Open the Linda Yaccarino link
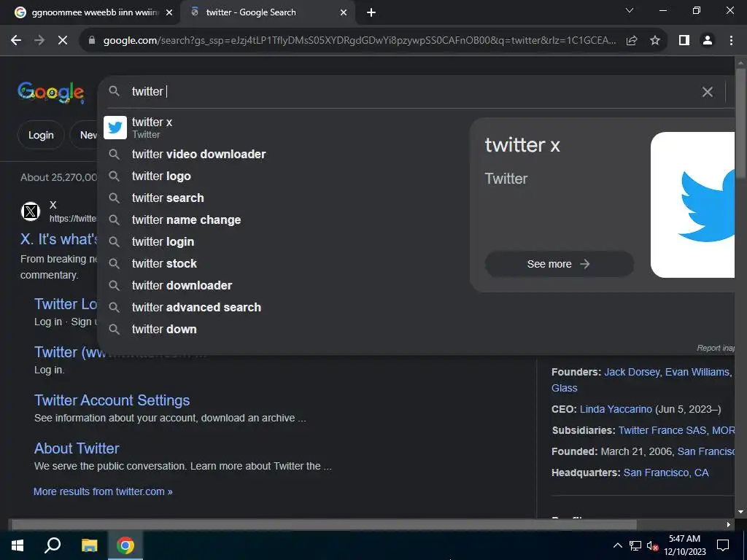The height and width of the screenshot is (560, 747). pos(616,409)
